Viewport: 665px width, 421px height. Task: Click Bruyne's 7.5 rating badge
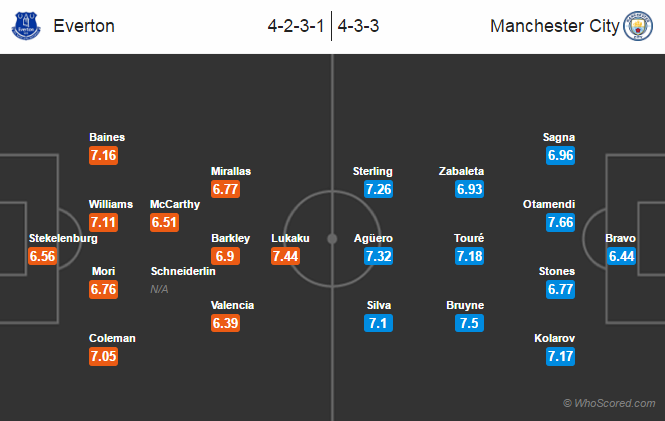(x=467, y=322)
